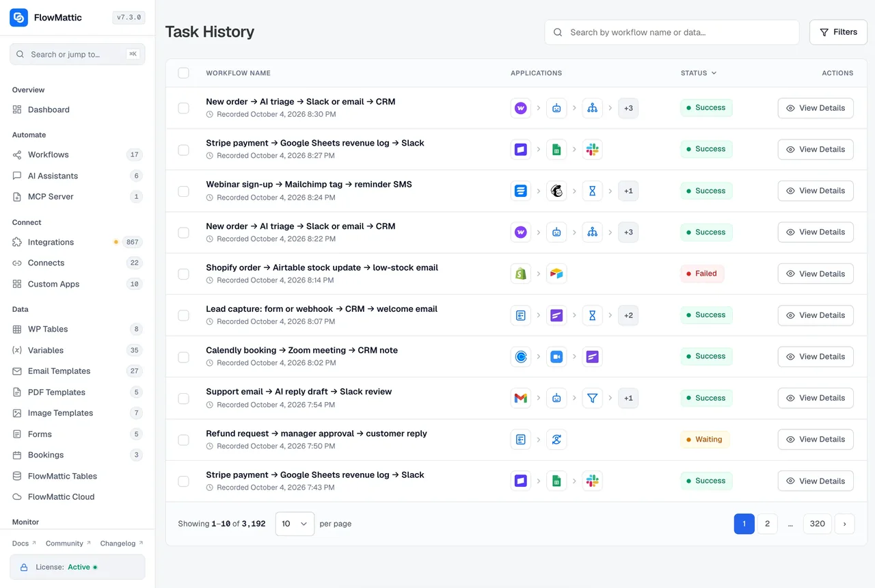875x588 pixels.
Task: Check the Calendly booking row checkbox
Action: 183,357
